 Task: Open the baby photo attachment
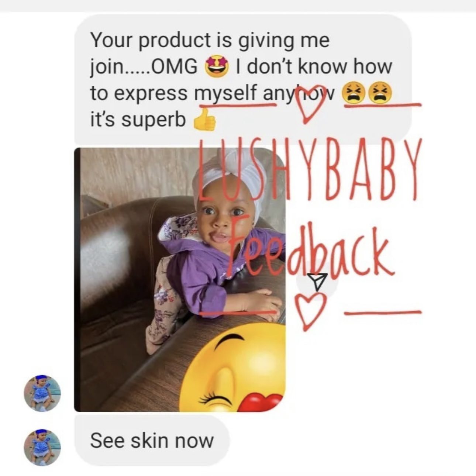180,279
